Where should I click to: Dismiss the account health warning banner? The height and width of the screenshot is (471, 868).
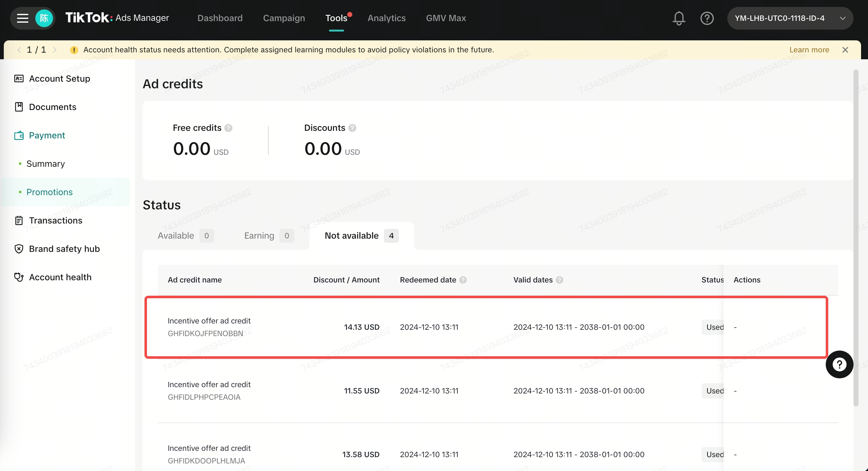845,50
